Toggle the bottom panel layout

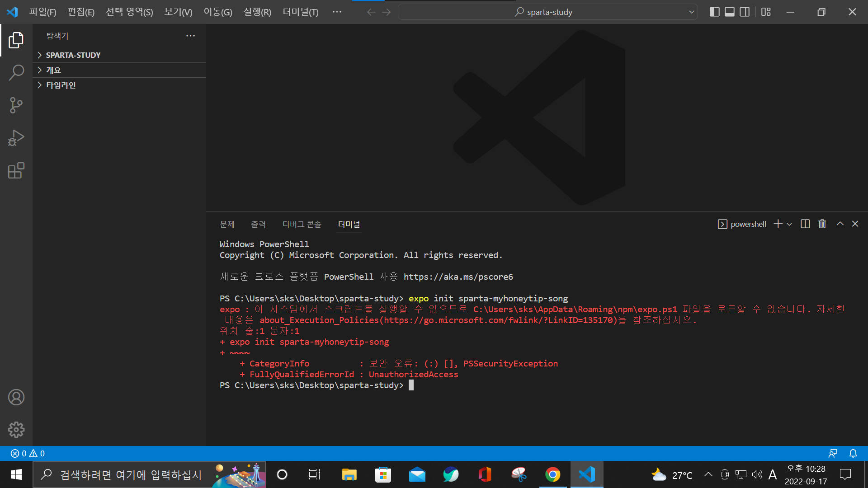click(x=730, y=12)
